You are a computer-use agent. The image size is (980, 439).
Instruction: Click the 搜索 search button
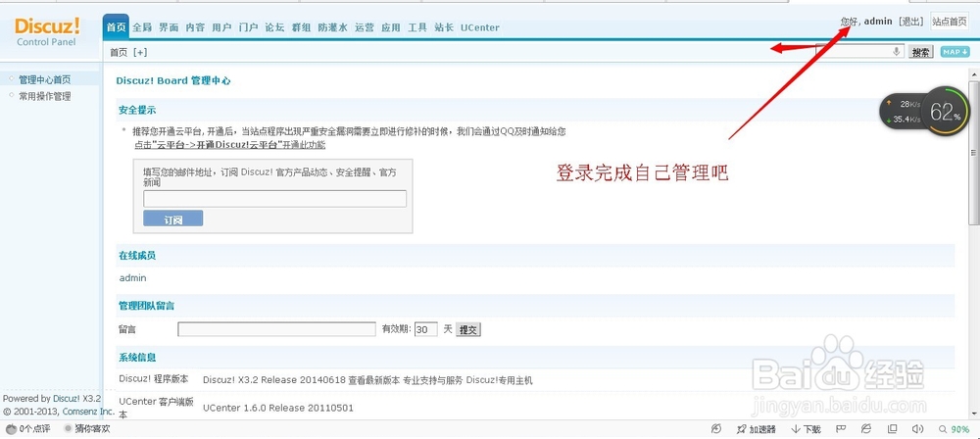pyautogui.click(x=920, y=53)
